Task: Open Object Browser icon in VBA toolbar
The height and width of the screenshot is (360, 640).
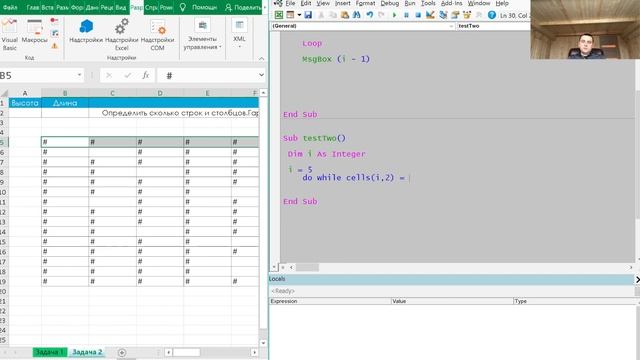Action: tap(467, 15)
